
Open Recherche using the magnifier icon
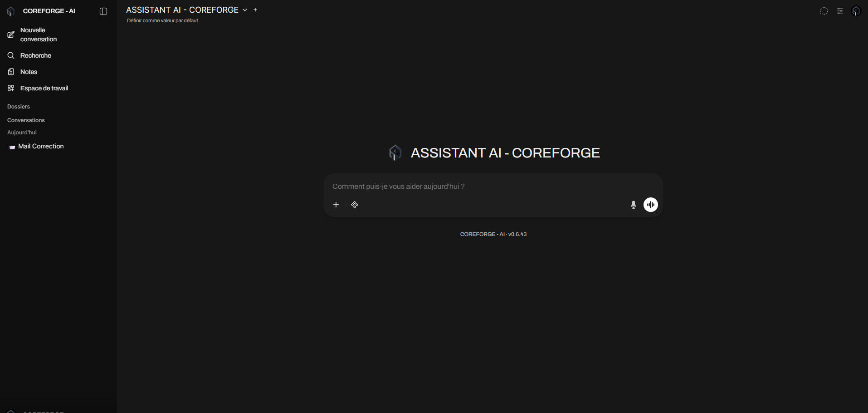11,55
